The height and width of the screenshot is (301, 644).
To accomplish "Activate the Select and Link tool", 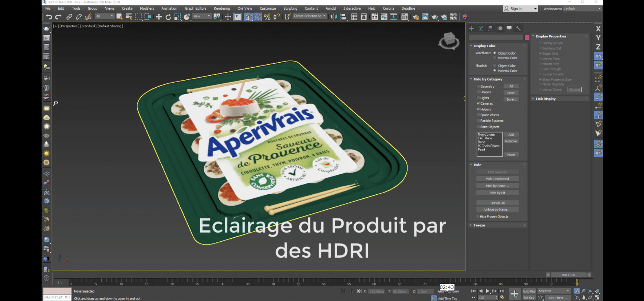I will 69,17.
